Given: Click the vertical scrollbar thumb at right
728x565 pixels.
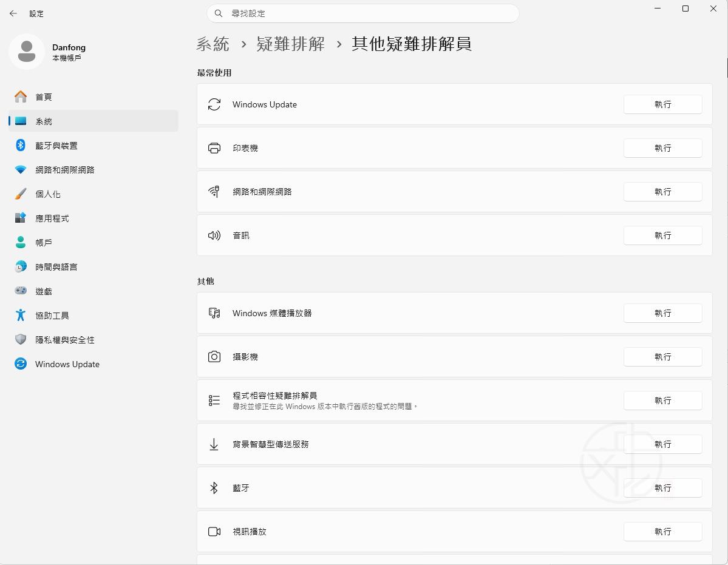Looking at the screenshot, I should 727,68.
